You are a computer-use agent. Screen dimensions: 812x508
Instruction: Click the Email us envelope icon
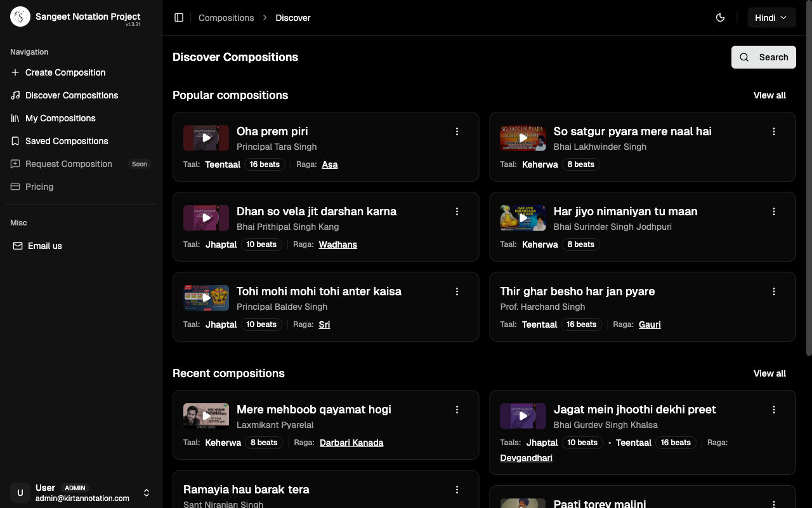click(17, 246)
